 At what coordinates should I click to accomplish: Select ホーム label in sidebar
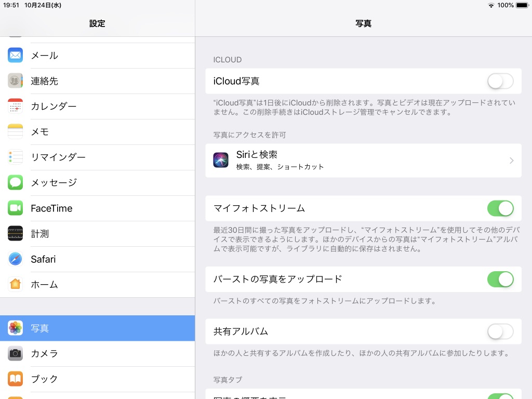point(44,285)
